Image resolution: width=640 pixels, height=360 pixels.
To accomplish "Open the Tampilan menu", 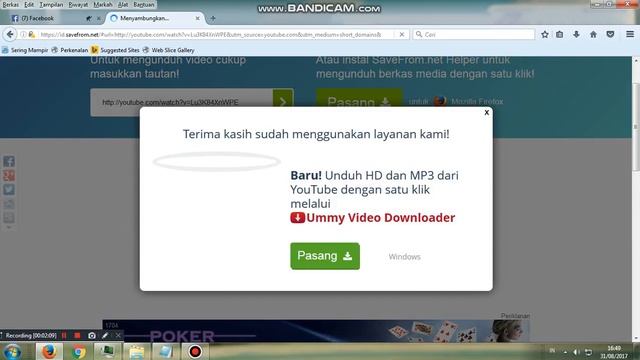I will tap(51, 4).
